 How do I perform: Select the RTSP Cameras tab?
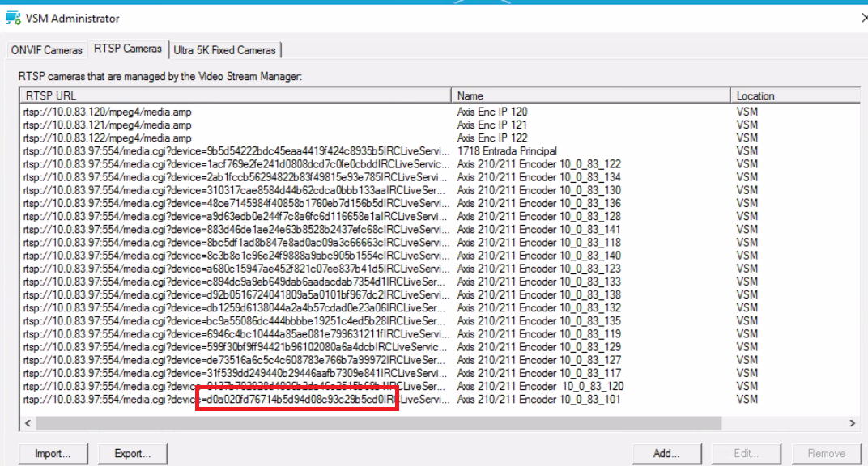coord(128,49)
